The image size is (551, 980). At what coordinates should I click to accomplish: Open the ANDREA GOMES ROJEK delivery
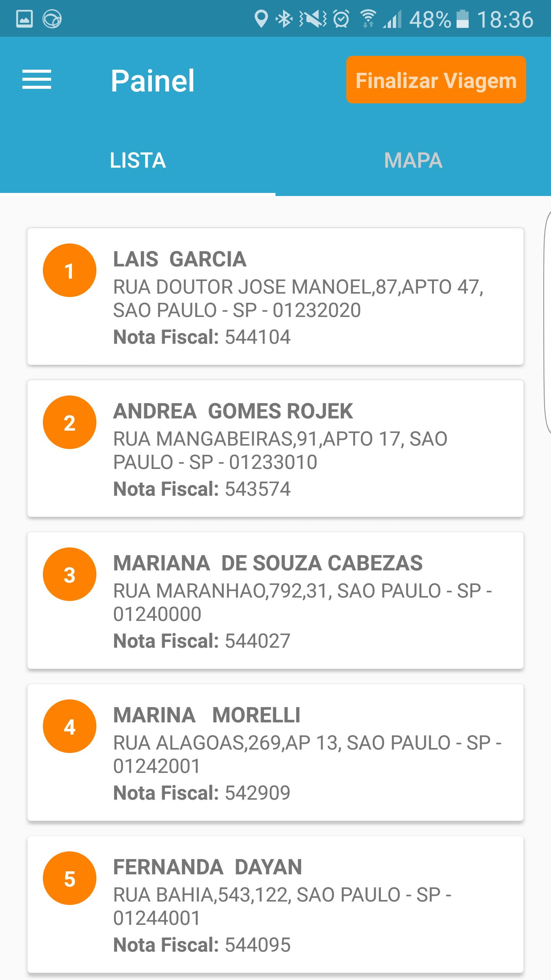click(x=275, y=448)
